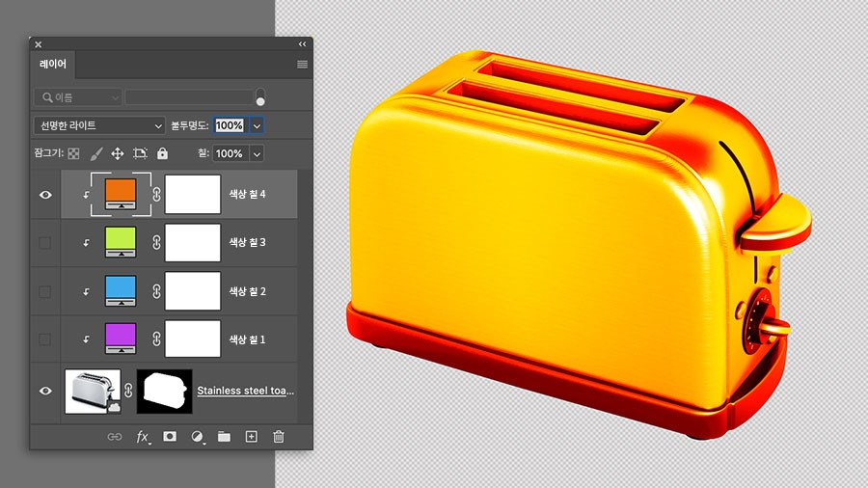
Task: Show the 색상 칠 2 layer
Action: click(x=44, y=291)
